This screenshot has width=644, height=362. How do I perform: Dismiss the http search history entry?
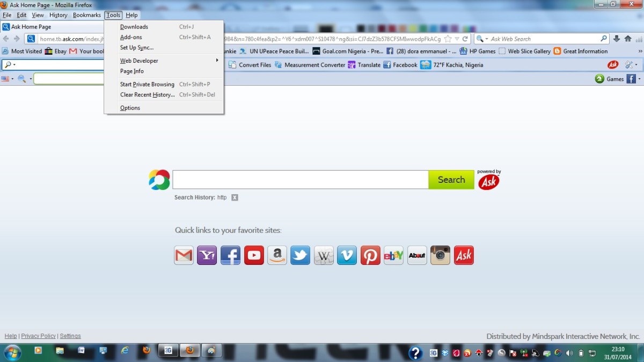(235, 197)
